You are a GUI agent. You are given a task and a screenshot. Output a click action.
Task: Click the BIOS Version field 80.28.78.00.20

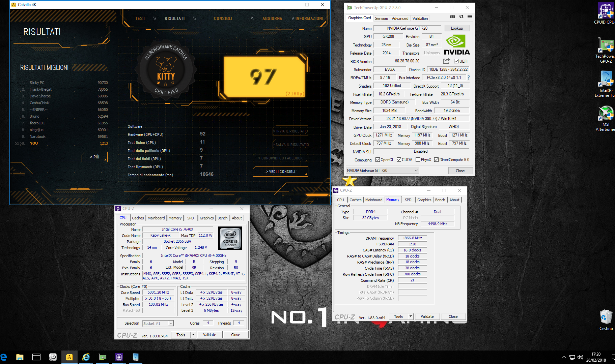pos(407,61)
